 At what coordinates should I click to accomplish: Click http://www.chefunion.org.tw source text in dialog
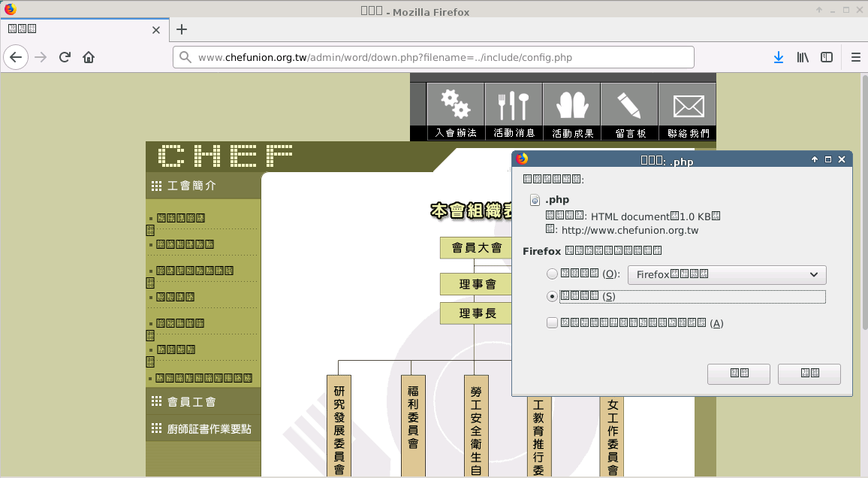click(630, 231)
